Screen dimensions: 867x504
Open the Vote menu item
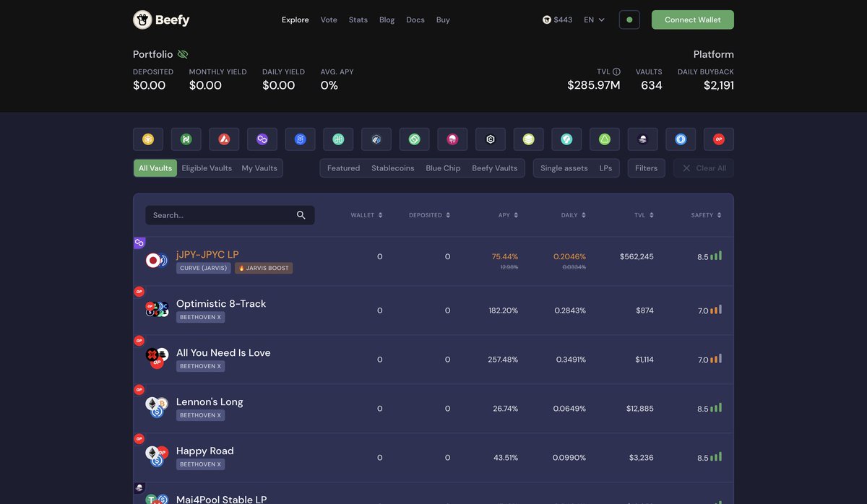click(329, 19)
